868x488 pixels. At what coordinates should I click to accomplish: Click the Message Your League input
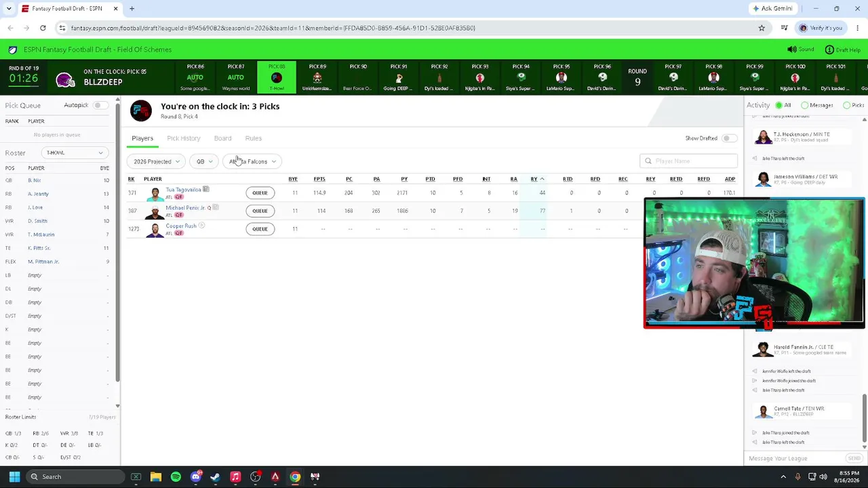click(795, 458)
